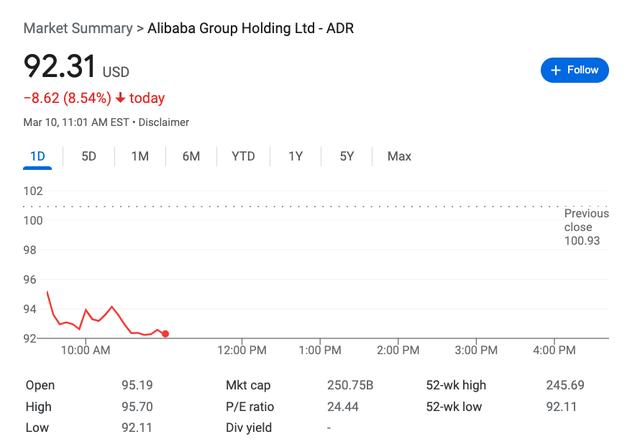This screenshot has width=640, height=442.
Task: Select the Max range tab
Action: [x=399, y=156]
